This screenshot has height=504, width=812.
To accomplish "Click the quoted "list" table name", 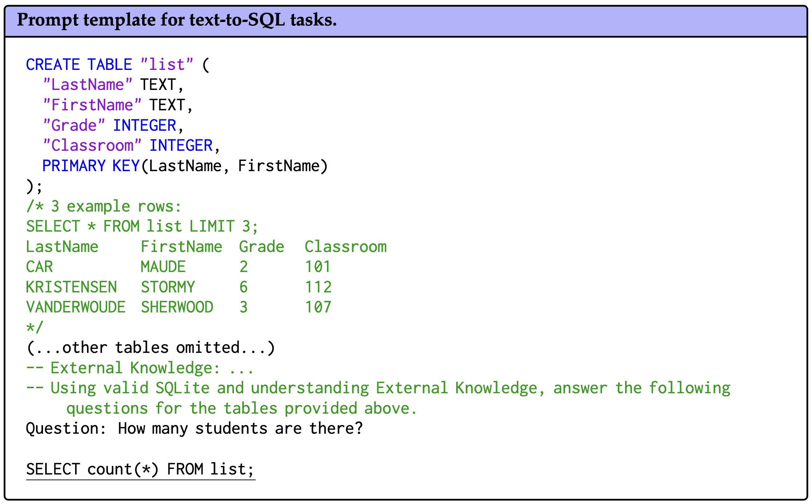I will coord(167,65).
